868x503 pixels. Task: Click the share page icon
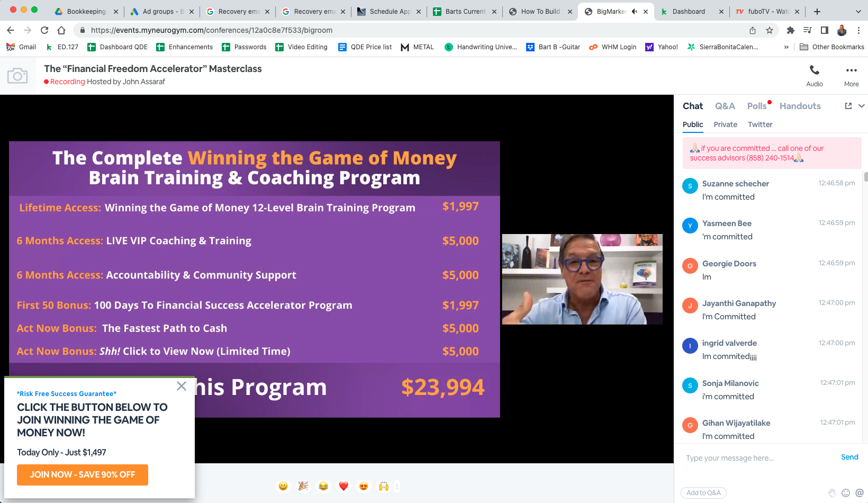[x=752, y=30]
